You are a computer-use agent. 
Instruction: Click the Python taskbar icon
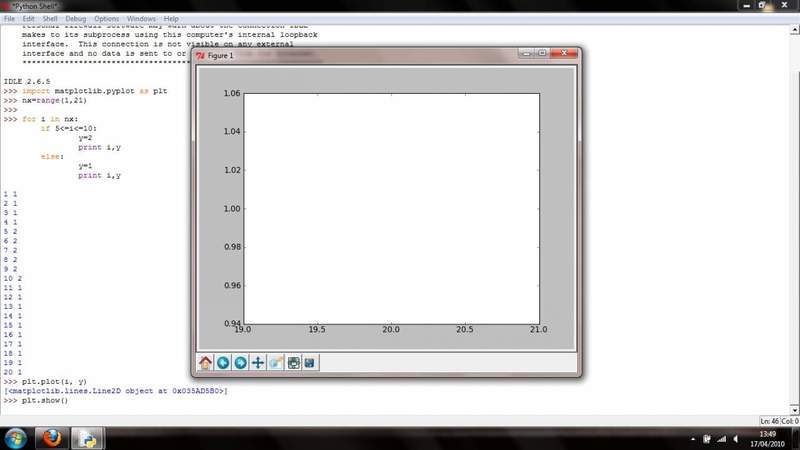point(87,438)
